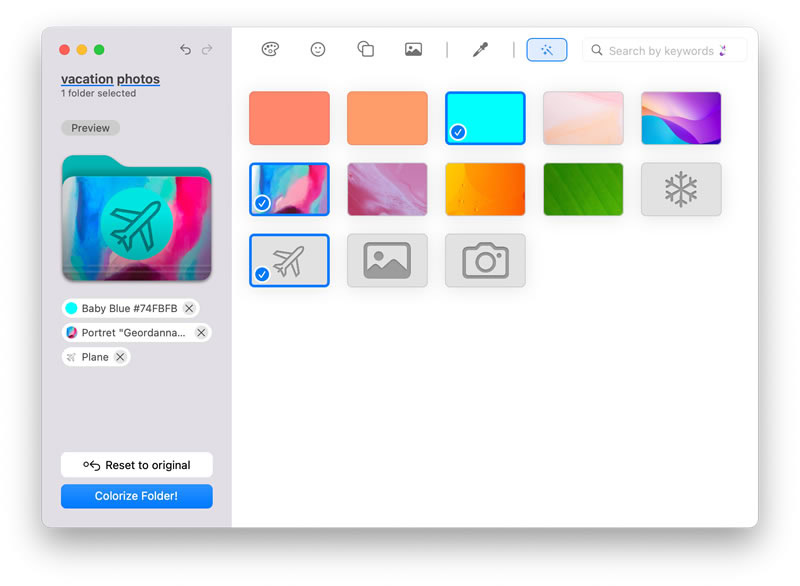Image resolution: width=800 pixels, height=586 pixels.
Task: Click the redo arrow
Action: pos(207,49)
